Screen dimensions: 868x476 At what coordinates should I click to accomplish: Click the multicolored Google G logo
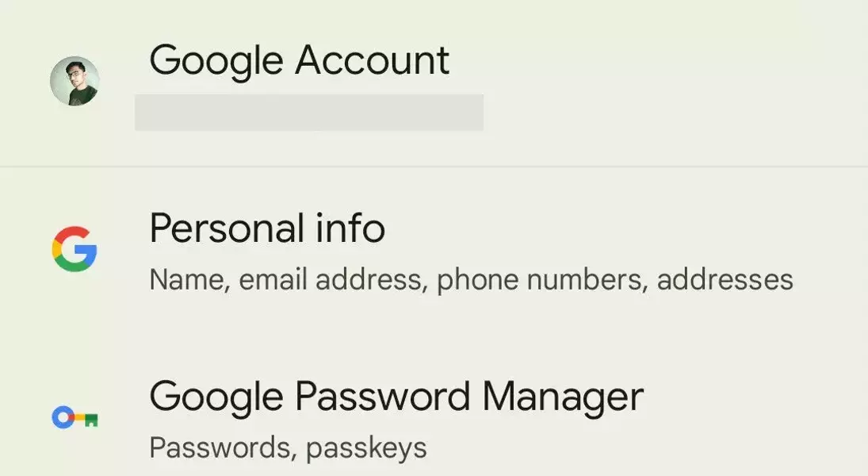[x=75, y=249]
